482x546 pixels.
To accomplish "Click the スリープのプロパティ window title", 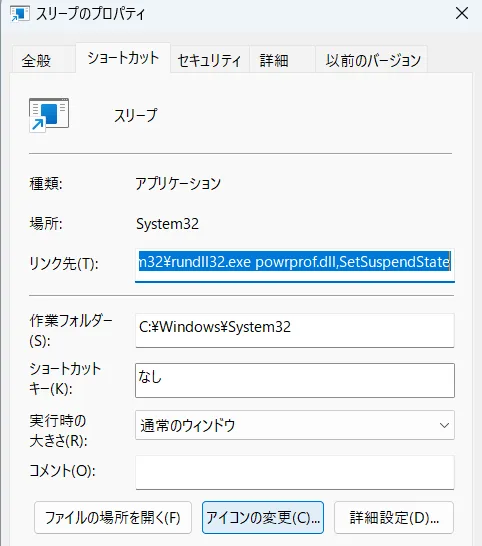I will coord(90,14).
